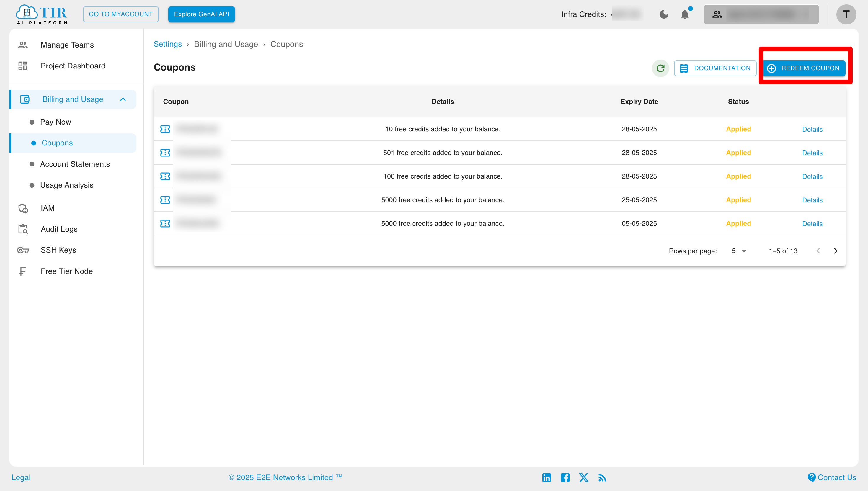The height and width of the screenshot is (491, 868).
Task: Click the Project Dashboard grid icon
Action: click(x=23, y=66)
